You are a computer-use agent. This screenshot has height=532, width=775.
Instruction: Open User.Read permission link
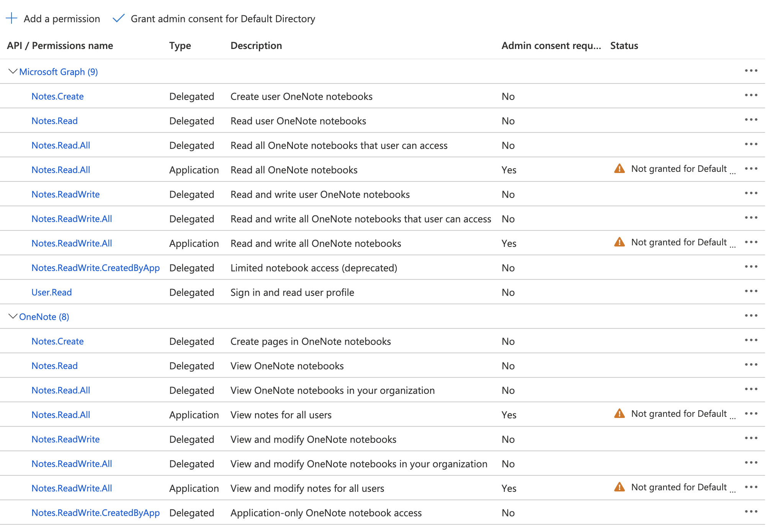pyautogui.click(x=52, y=292)
